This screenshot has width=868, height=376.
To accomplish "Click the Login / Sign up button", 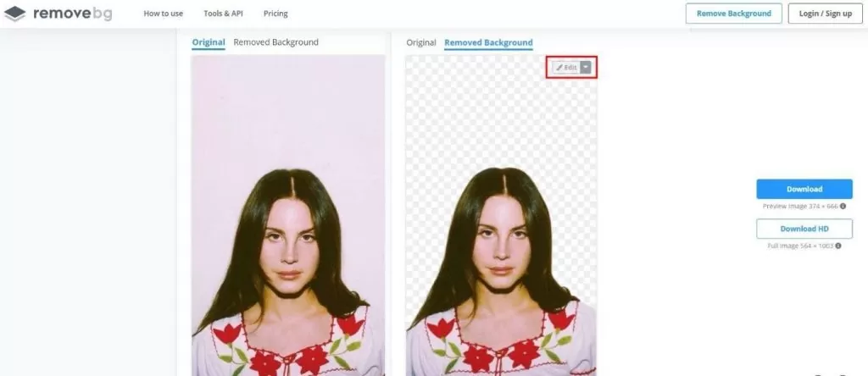I will tap(826, 14).
